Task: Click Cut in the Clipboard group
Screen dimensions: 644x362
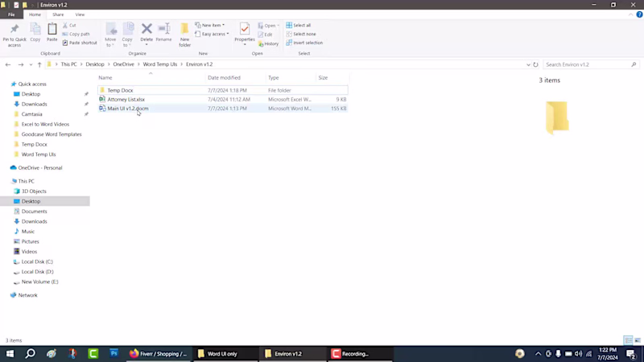Action: coord(69,25)
